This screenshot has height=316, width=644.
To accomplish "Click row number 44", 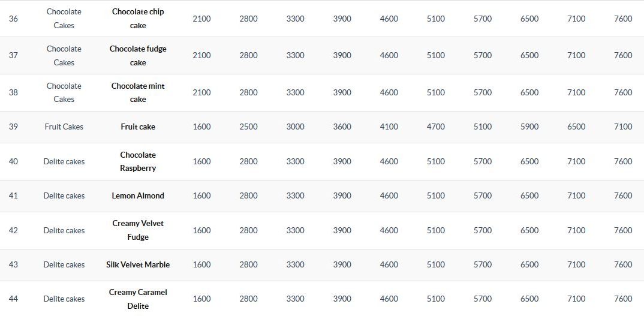I will (x=13, y=299).
